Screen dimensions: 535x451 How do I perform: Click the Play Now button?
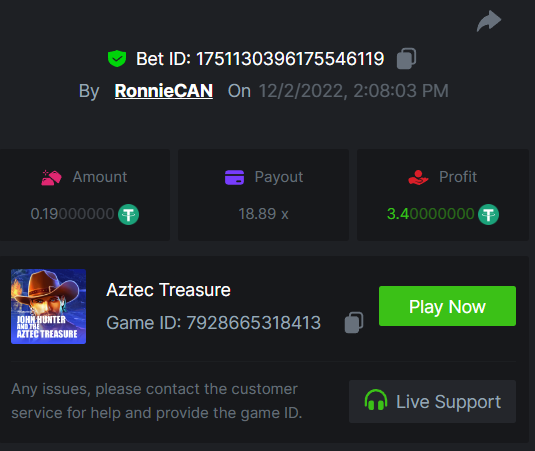[447, 306]
